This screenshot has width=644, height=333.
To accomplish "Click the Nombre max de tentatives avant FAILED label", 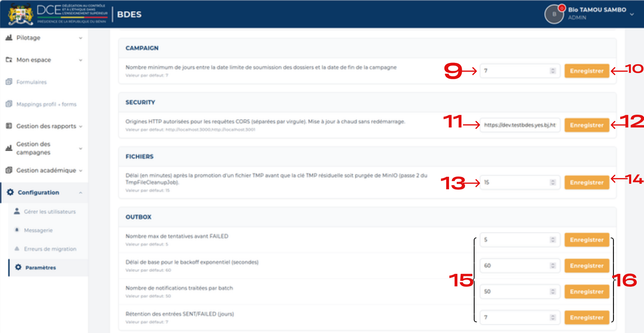I will (177, 236).
